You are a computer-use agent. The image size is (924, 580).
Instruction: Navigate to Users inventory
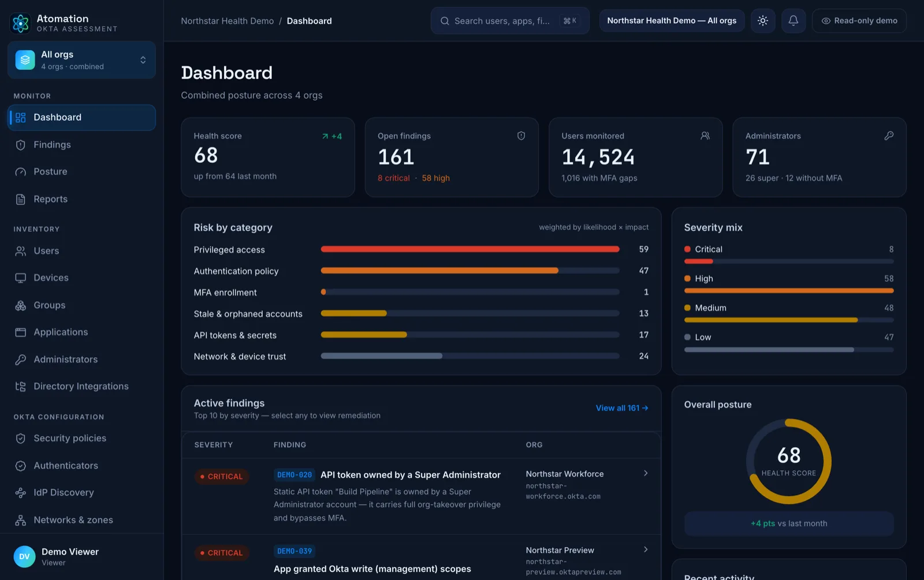pos(81,251)
